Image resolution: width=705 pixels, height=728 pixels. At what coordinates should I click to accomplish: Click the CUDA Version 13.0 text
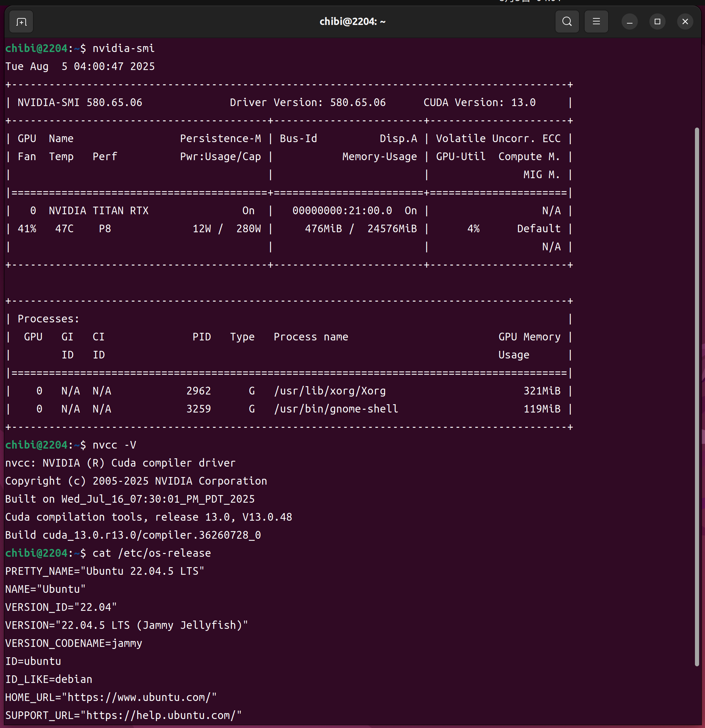tap(479, 103)
